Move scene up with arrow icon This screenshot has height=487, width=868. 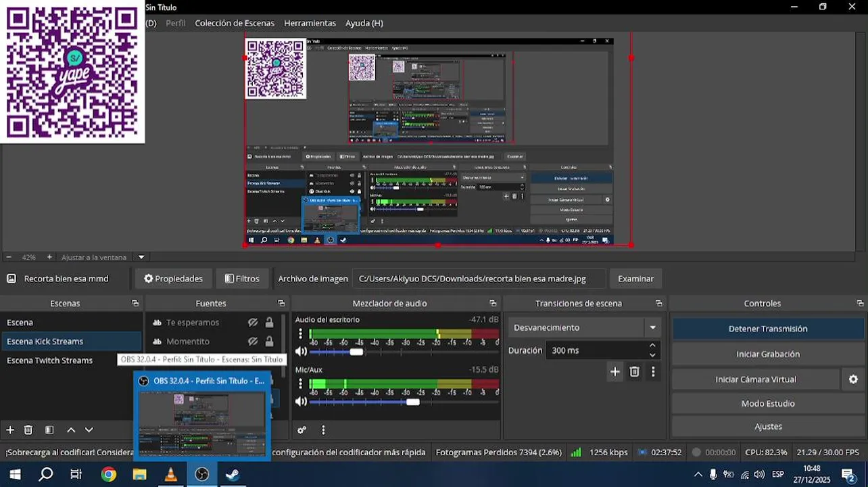71,430
